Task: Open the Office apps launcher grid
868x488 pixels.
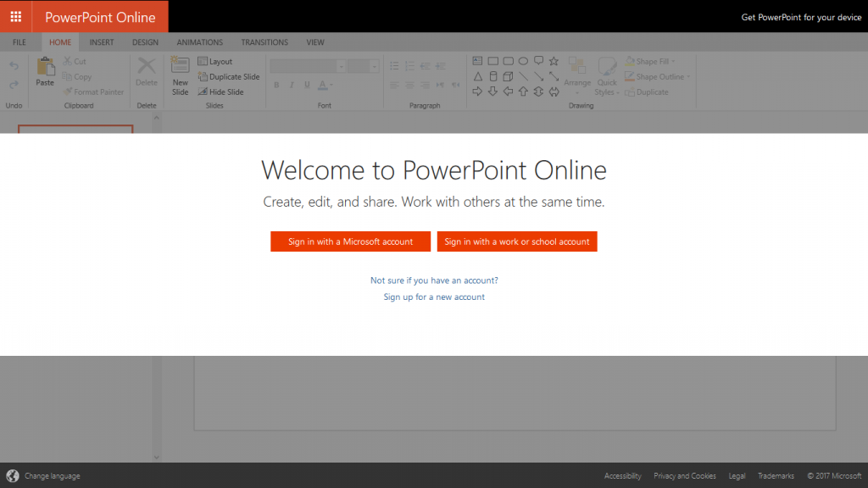Action: 15,16
